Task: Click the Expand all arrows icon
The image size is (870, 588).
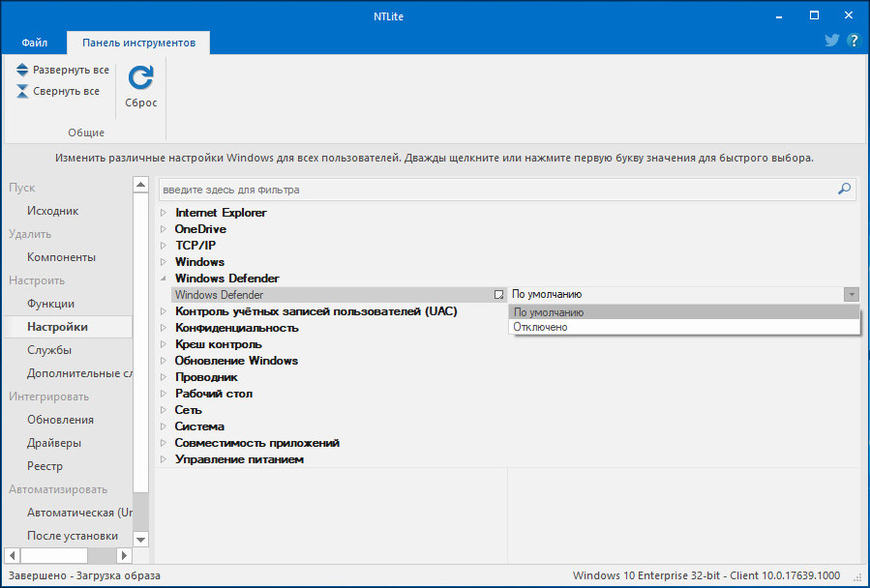Action: point(22,70)
